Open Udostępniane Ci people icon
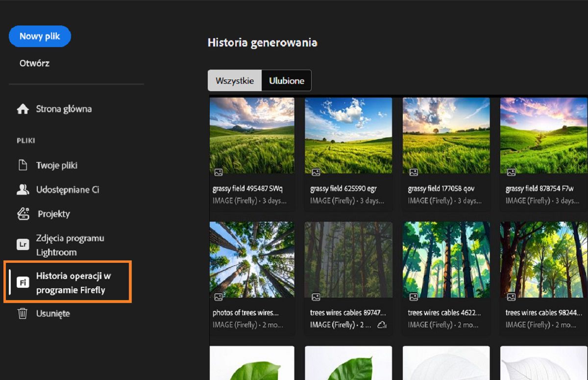The height and width of the screenshot is (380, 588). pyautogui.click(x=23, y=190)
